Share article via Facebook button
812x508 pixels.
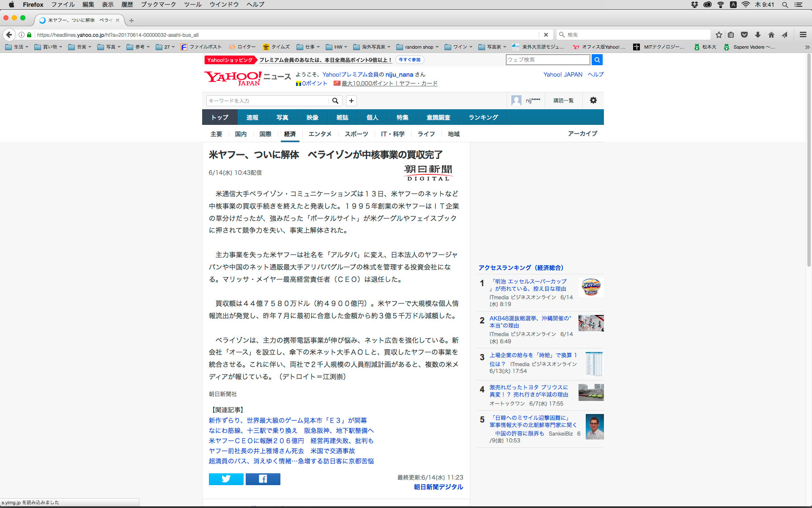coord(263,479)
